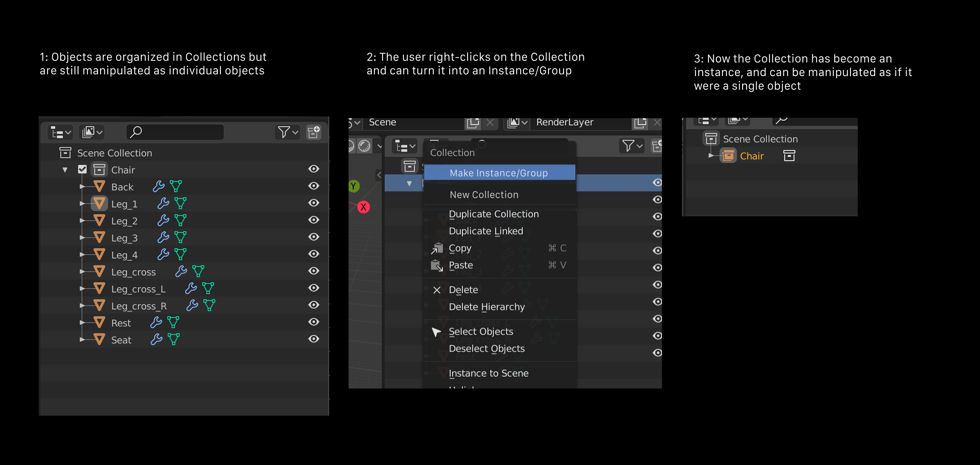This screenshot has height=465, width=980.
Task: Expand the Seat object row
Action: point(82,340)
